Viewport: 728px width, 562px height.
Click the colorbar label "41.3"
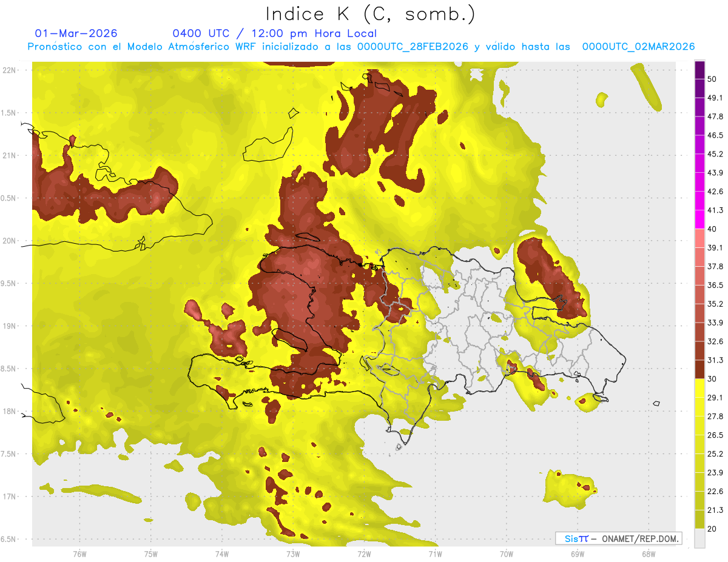click(x=715, y=210)
